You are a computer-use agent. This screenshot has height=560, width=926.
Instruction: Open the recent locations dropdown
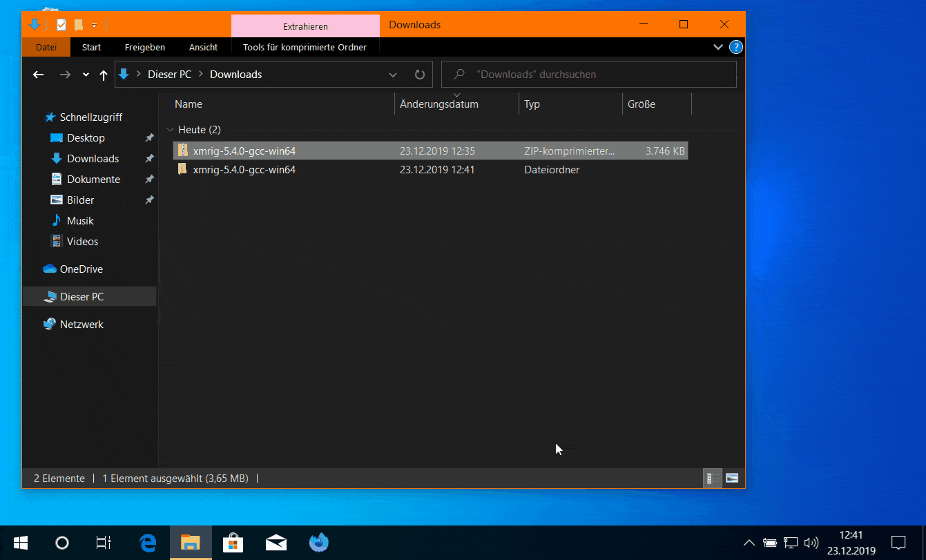point(86,75)
